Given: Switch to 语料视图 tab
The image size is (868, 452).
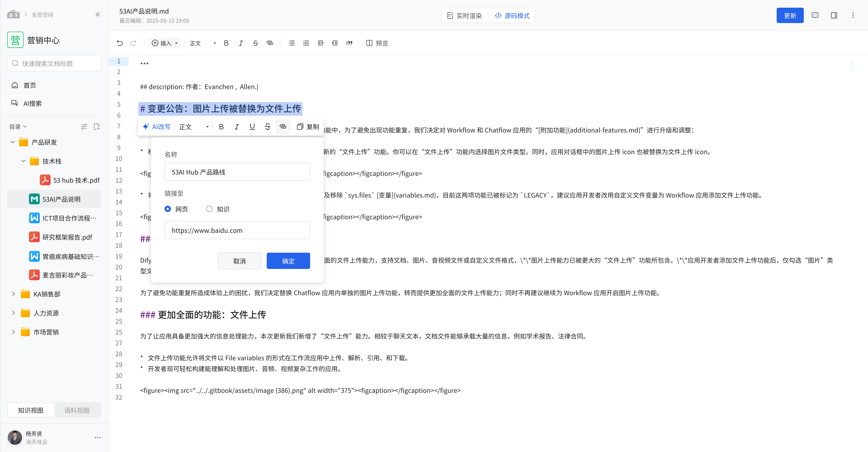Looking at the screenshot, I should point(77,410).
